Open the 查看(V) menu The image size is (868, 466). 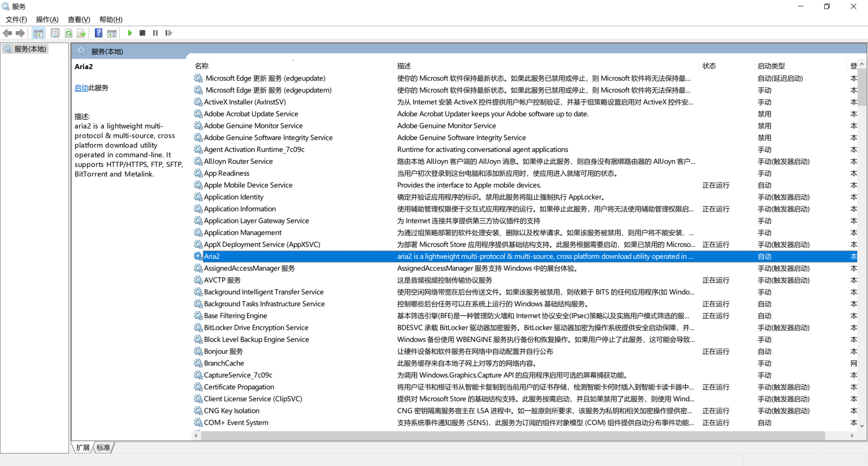click(79, 19)
